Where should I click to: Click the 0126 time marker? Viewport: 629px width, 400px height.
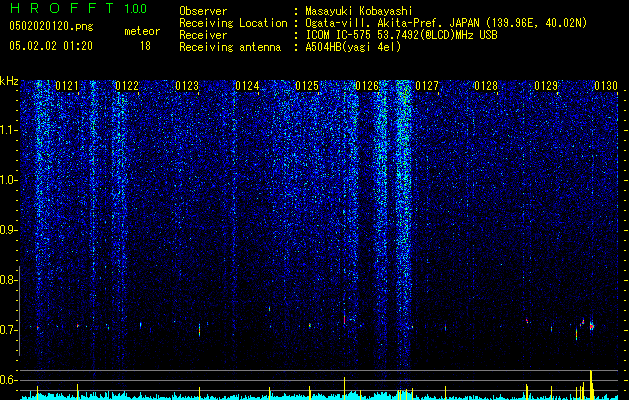coord(367,86)
